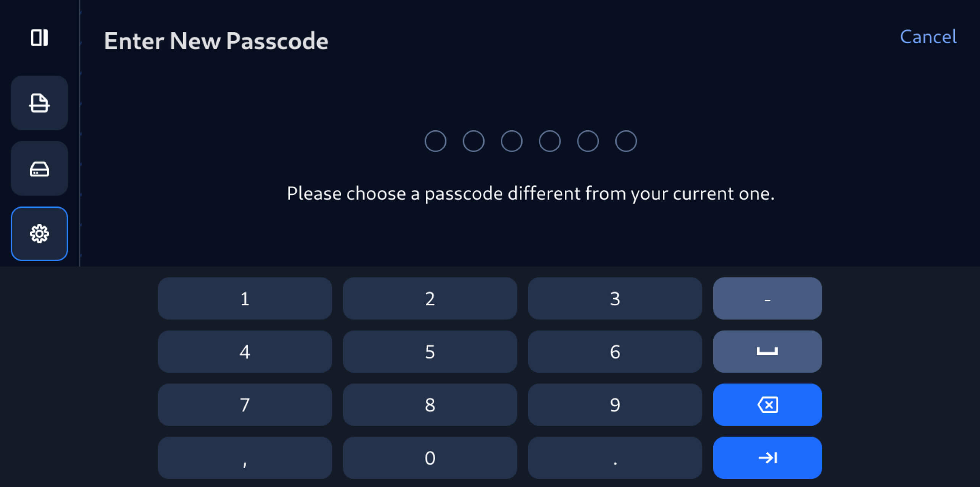Screen dimensions: 980x487
Task: Toggle the sidebar panel icon
Action: click(x=39, y=38)
